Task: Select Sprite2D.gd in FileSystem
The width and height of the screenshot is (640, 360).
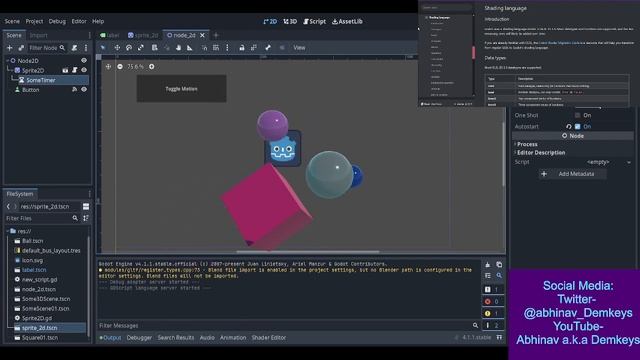Action: [x=37, y=318]
